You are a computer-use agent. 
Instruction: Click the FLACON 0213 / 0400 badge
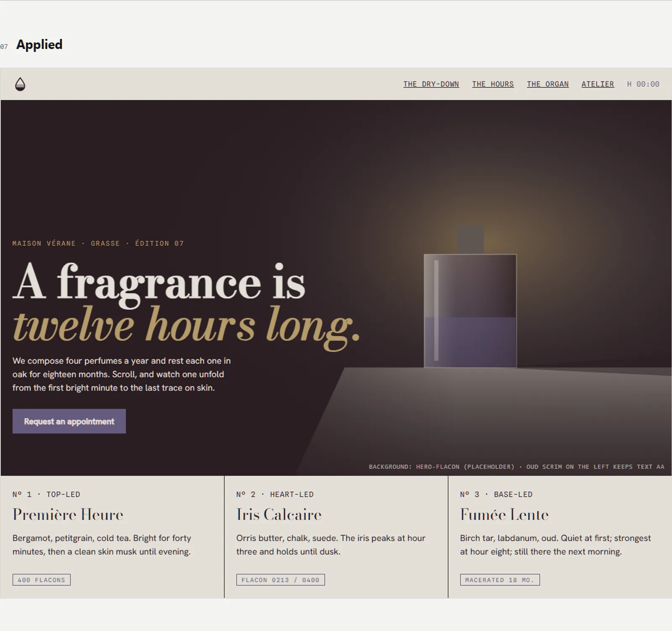280,580
